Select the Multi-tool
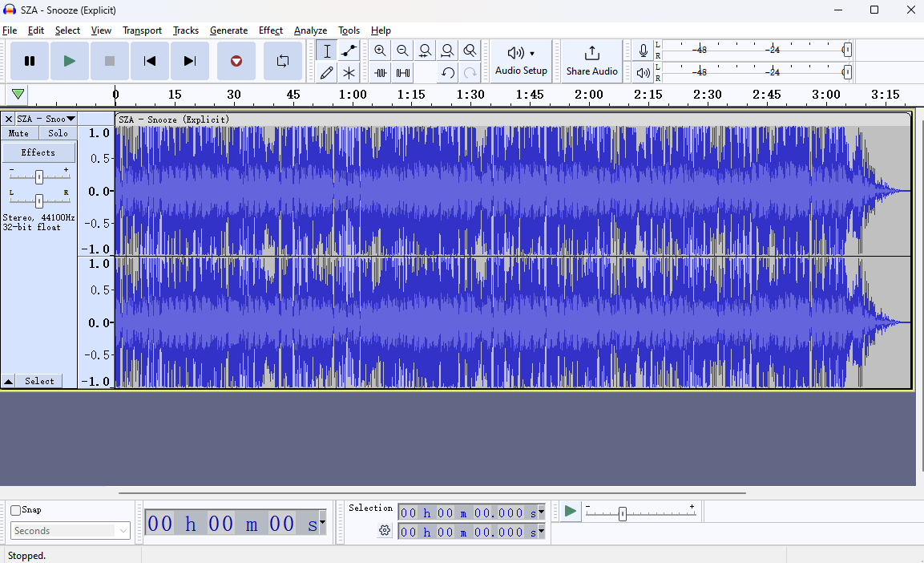924x563 pixels. pos(349,72)
